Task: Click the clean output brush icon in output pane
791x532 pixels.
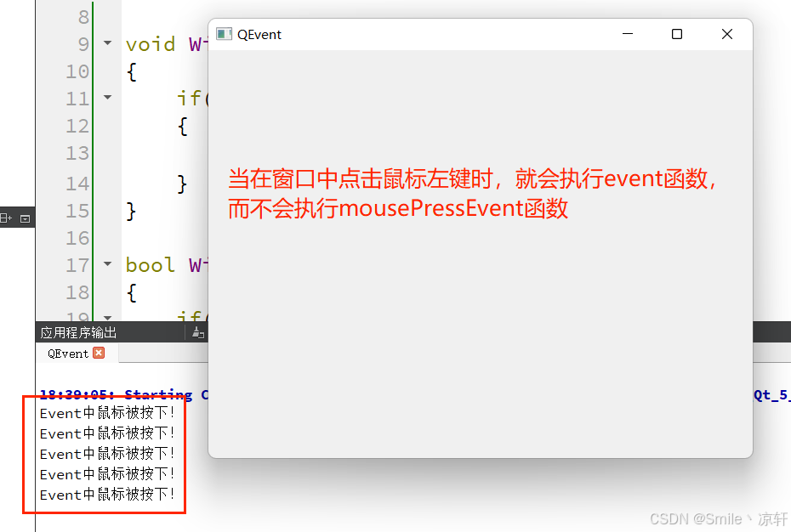Action: tap(197, 332)
